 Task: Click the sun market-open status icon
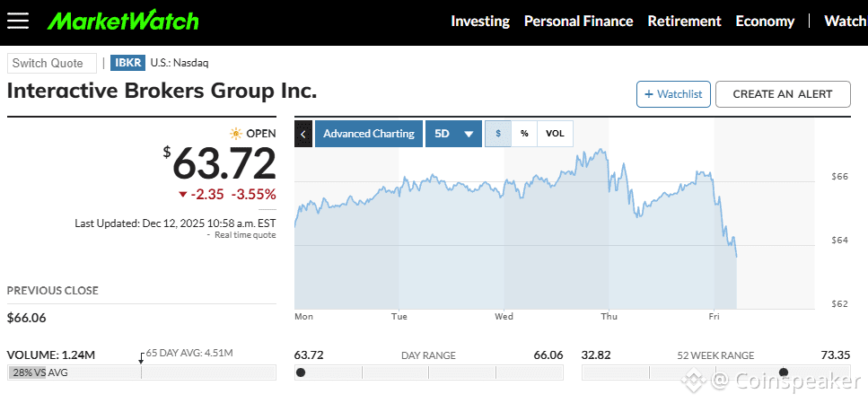[236, 134]
